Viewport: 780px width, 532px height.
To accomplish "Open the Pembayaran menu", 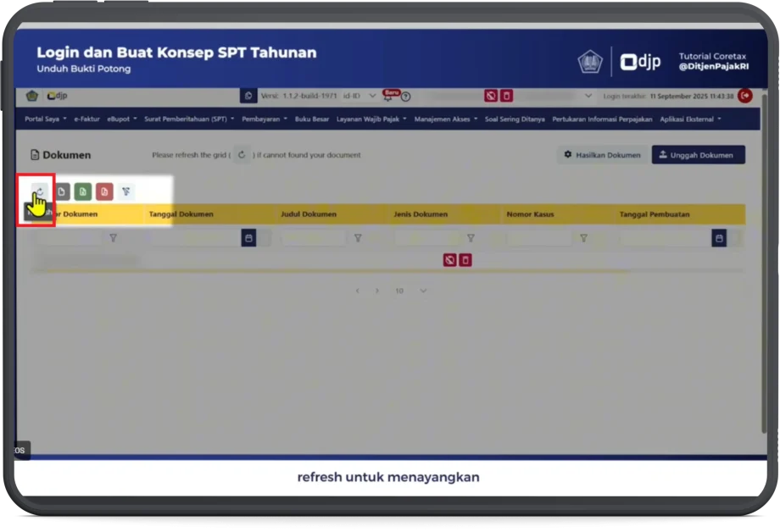I will (x=264, y=119).
